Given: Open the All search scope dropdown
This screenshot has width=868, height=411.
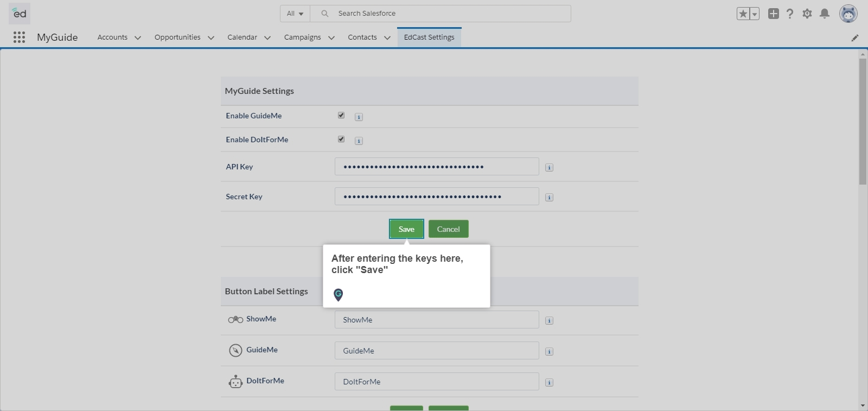Looking at the screenshot, I should [295, 14].
